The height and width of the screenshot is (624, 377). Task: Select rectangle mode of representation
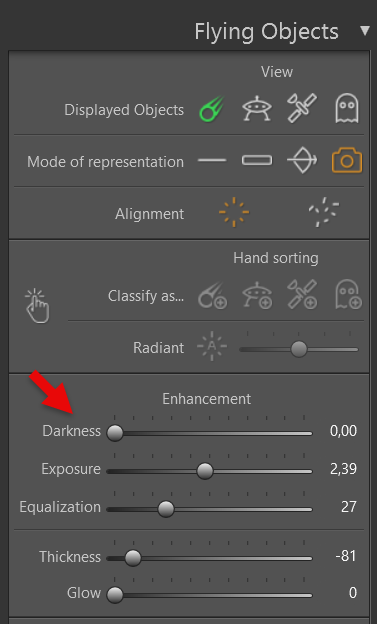pyautogui.click(x=257, y=160)
